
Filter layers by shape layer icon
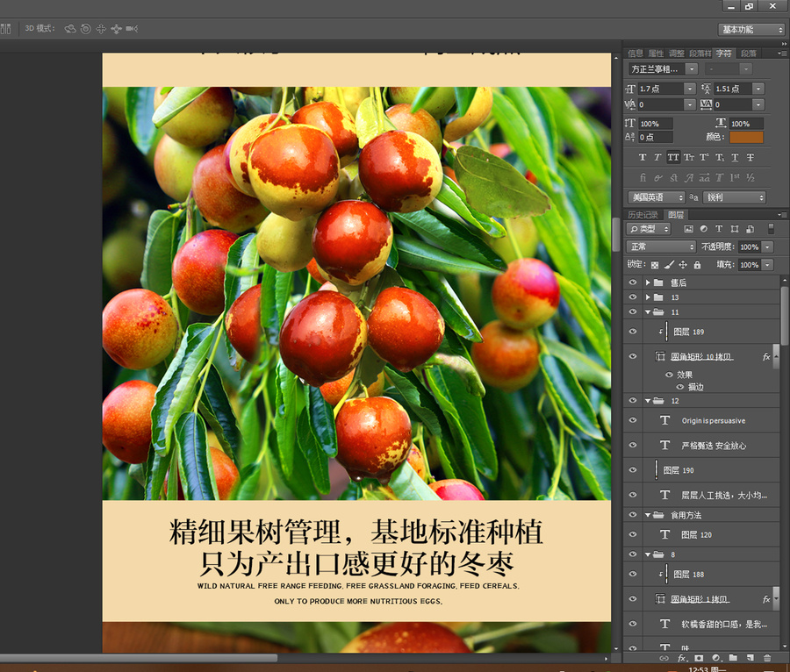coord(735,229)
